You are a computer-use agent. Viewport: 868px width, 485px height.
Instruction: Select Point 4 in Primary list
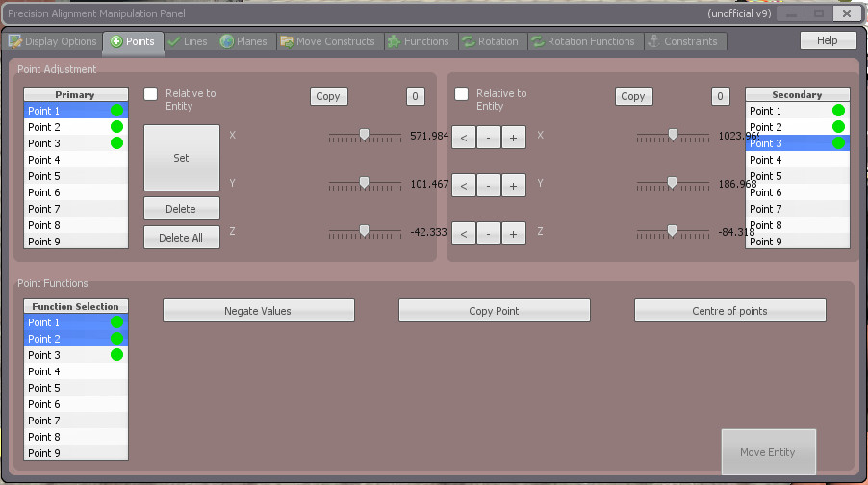coord(76,160)
